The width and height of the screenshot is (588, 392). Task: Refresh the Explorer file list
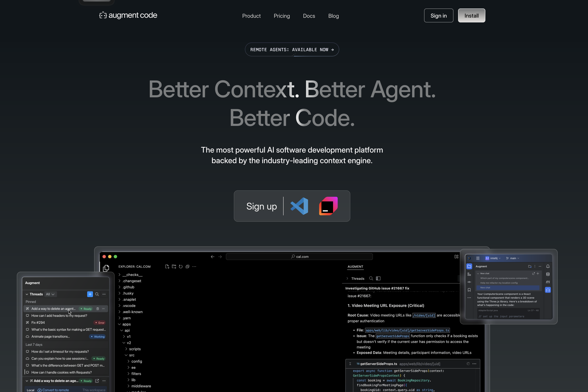(x=181, y=266)
